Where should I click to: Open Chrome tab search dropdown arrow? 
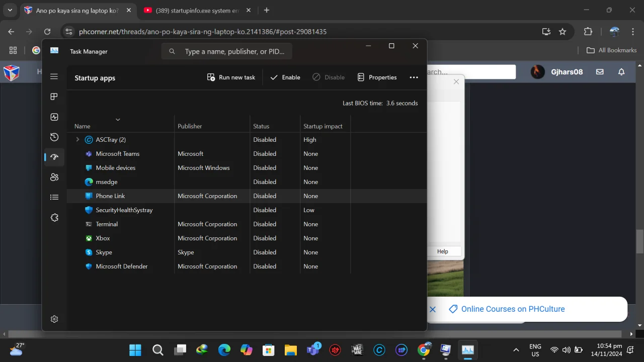[10, 10]
